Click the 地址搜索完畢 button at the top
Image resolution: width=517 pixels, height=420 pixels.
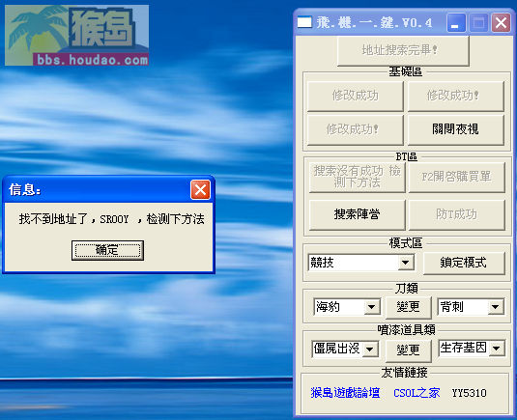point(403,50)
